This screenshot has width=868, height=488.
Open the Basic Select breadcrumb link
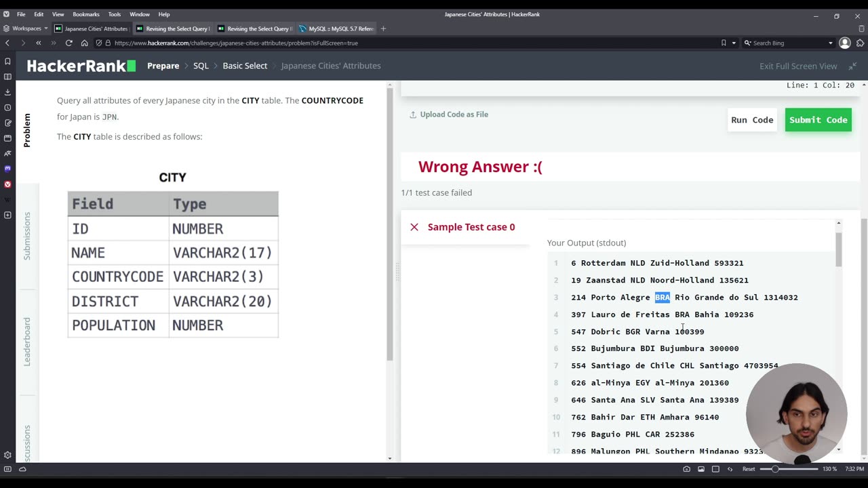[x=245, y=66]
